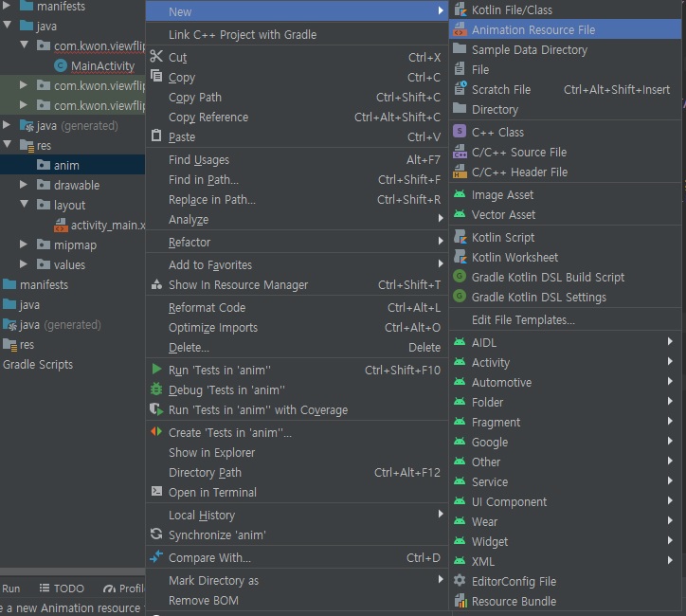Choose Show in Explorer
Image resolution: width=686 pixels, height=616 pixels.
(298, 452)
